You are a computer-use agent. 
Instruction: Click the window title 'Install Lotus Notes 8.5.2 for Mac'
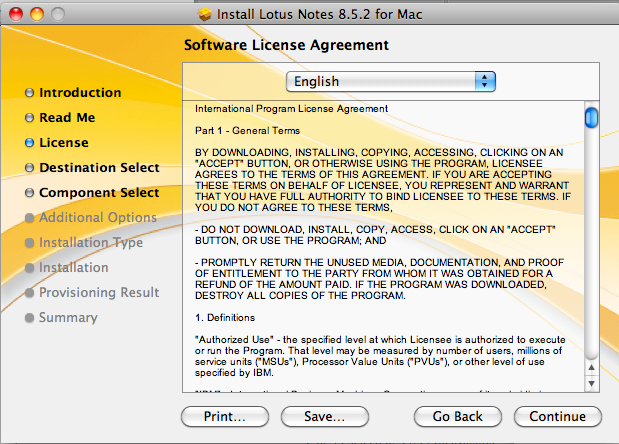[x=319, y=15]
